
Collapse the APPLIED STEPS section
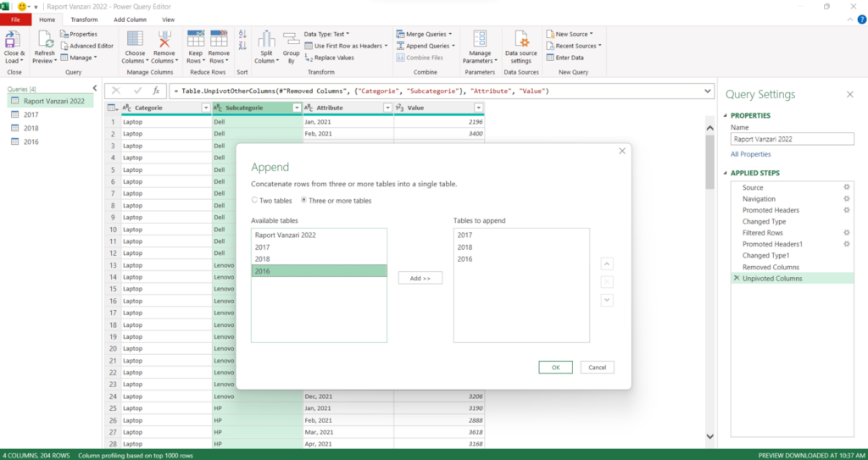726,174
